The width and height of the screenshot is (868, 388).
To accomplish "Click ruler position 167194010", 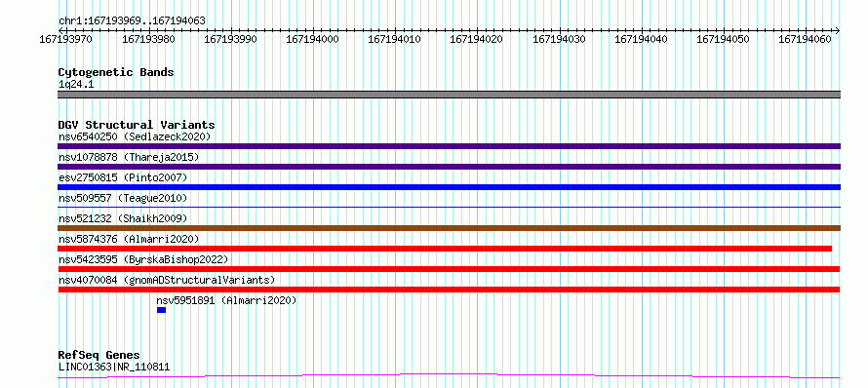I will (x=395, y=39).
